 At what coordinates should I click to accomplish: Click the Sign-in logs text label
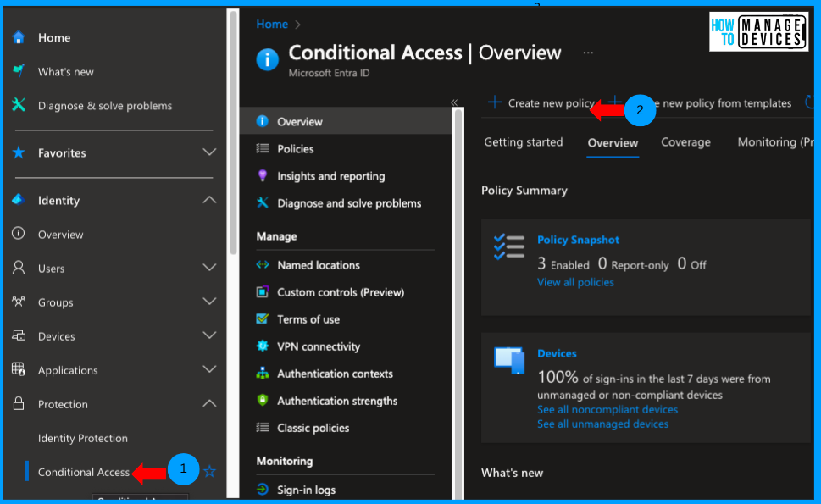[307, 490]
